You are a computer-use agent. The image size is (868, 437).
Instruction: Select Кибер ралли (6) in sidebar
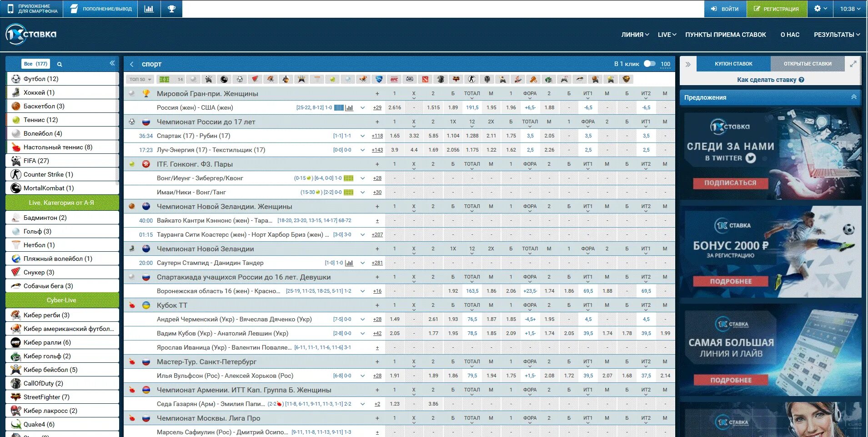pyautogui.click(x=63, y=342)
